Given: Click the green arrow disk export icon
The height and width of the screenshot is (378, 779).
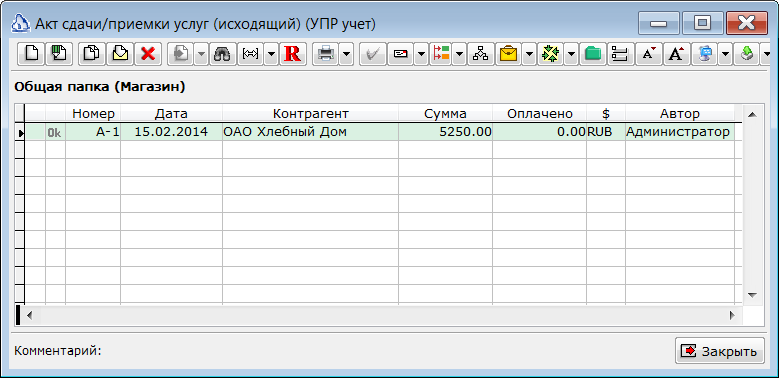Looking at the screenshot, I should 747,53.
